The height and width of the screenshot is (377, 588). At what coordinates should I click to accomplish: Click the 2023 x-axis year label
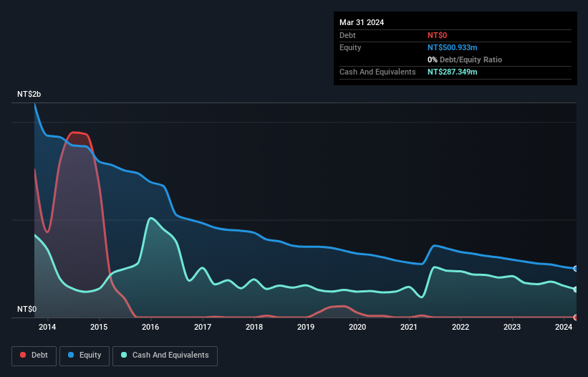(512, 327)
